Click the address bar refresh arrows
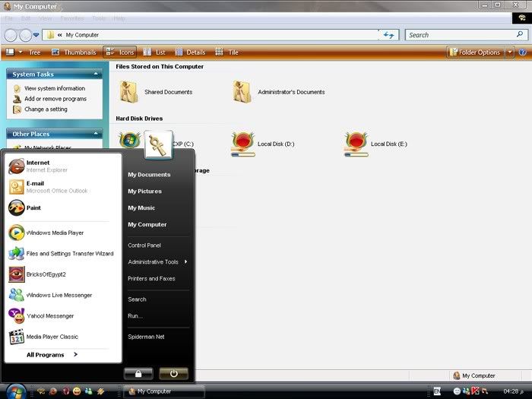This screenshot has width=532, height=399. 389,35
